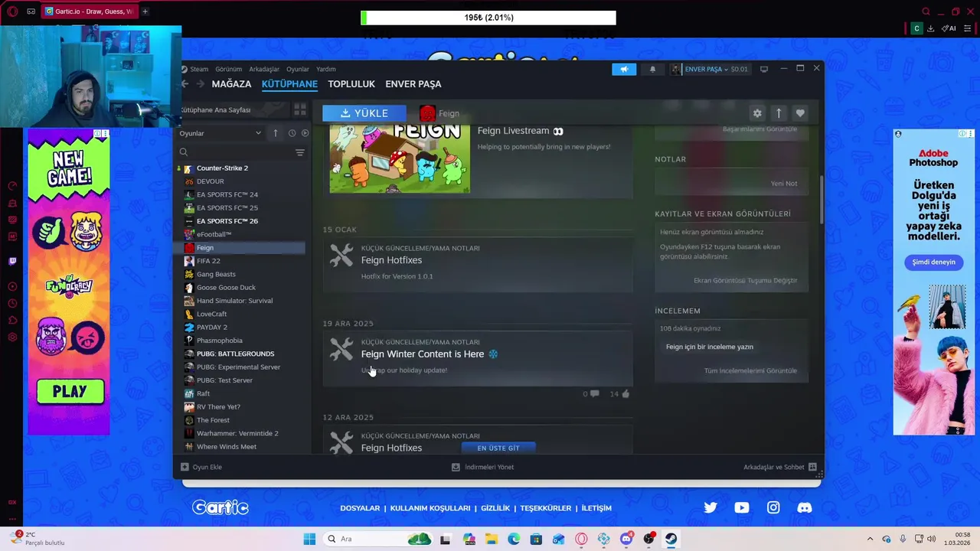
Task: Click the library search magnifier icon
Action: tap(184, 152)
